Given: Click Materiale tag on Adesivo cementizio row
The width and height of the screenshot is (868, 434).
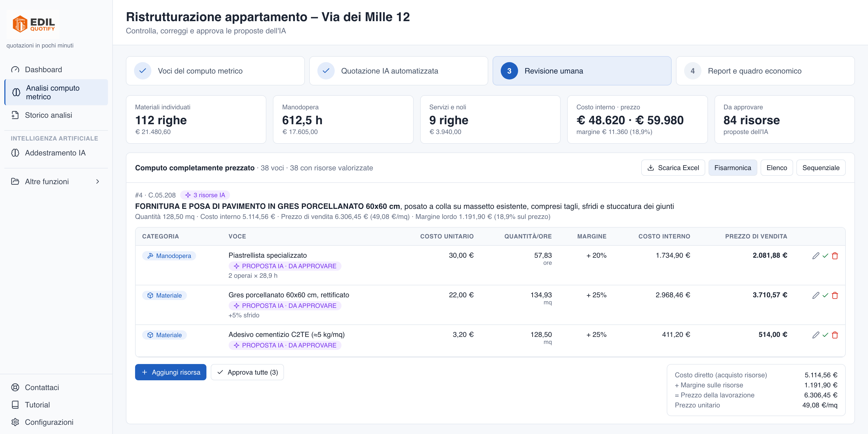Looking at the screenshot, I should (164, 335).
